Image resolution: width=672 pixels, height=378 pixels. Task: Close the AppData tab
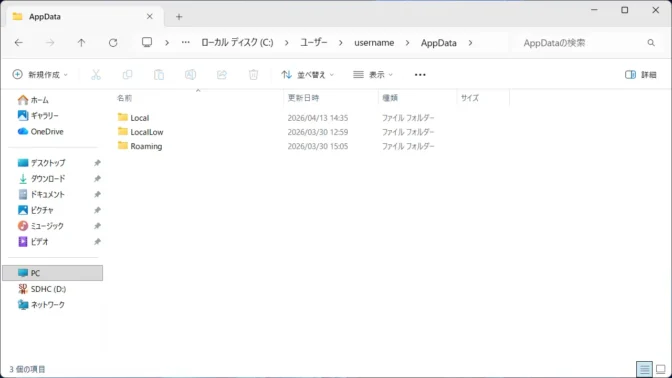(x=150, y=17)
